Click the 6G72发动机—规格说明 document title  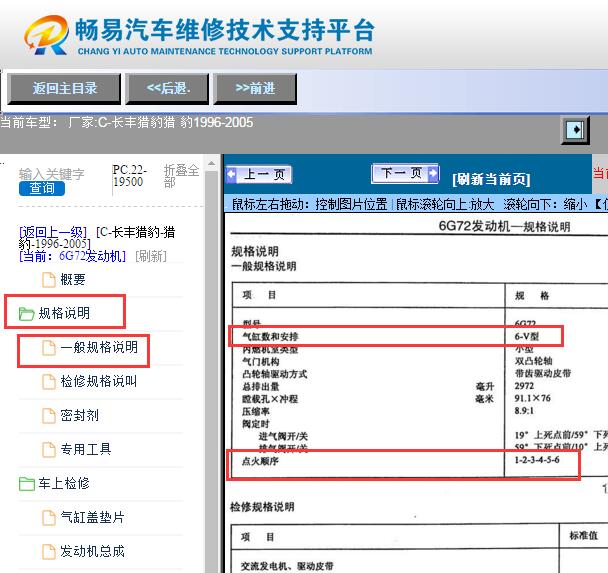504,226
